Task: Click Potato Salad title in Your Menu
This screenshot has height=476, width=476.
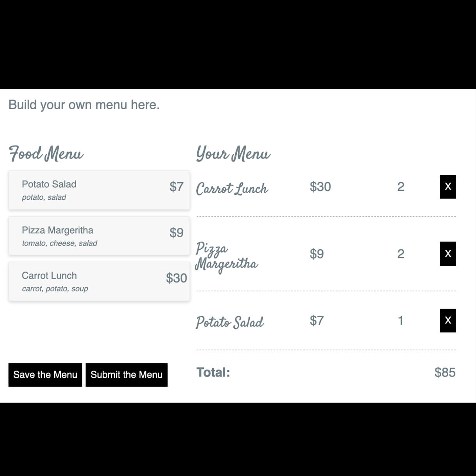Action: point(230,322)
